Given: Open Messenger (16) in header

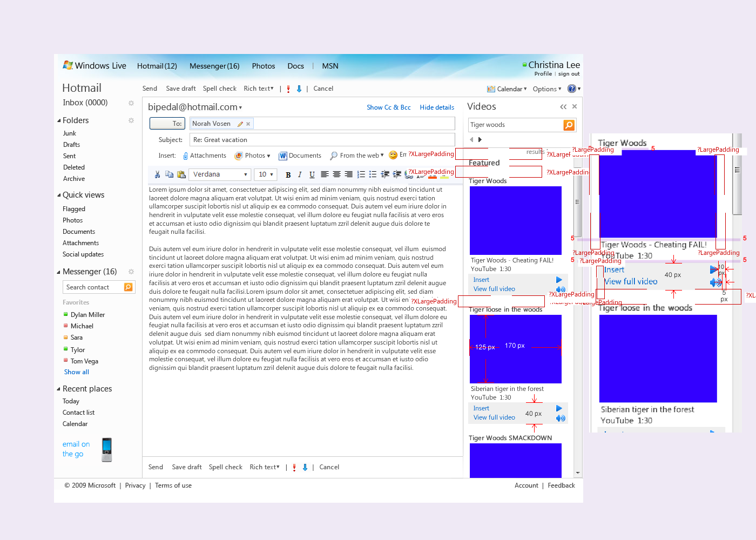Looking at the screenshot, I should 214,66.
